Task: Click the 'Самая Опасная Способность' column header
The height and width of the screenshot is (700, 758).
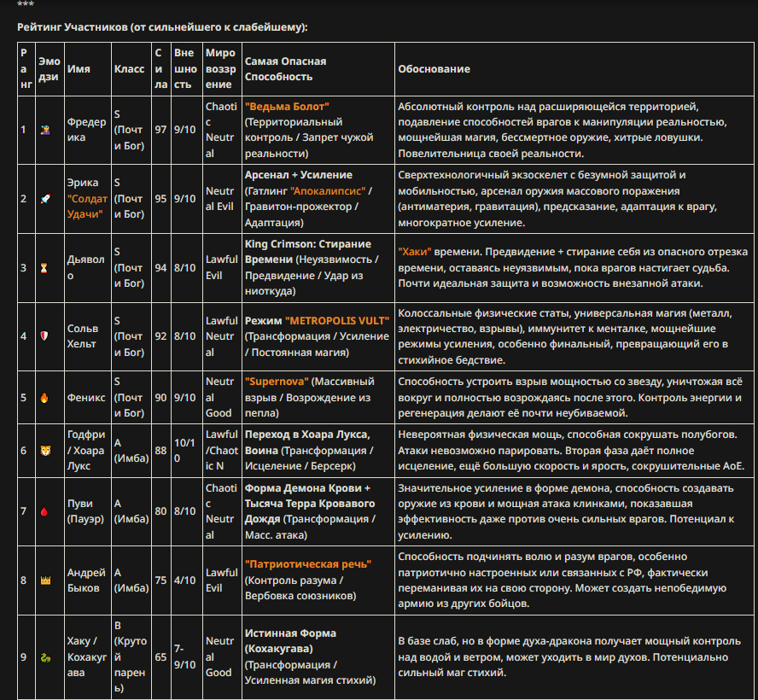Action: pyautogui.click(x=285, y=68)
